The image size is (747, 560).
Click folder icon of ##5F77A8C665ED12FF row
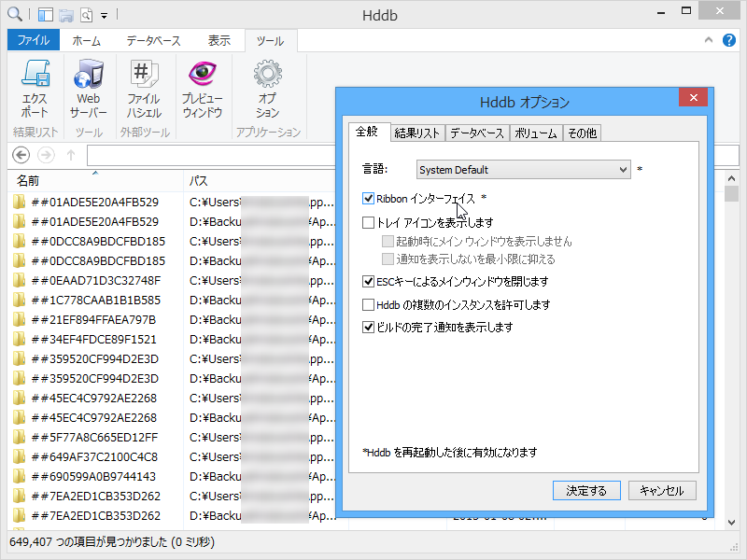point(19,437)
